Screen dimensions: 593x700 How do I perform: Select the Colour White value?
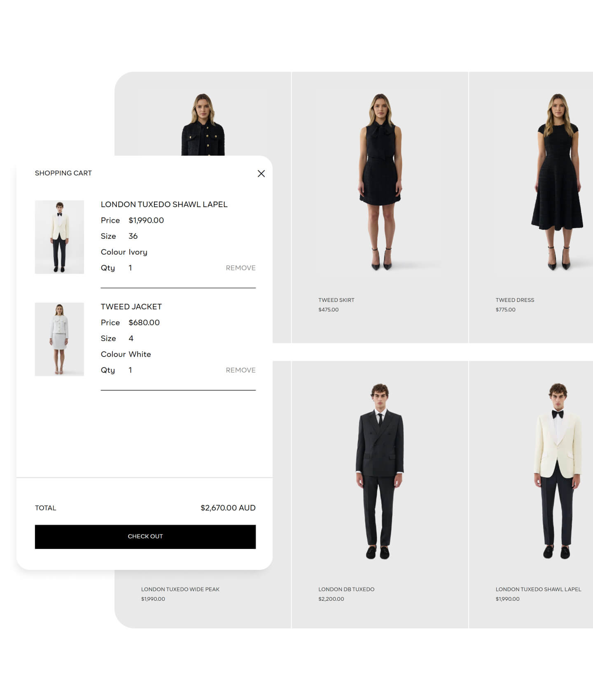[x=140, y=354]
